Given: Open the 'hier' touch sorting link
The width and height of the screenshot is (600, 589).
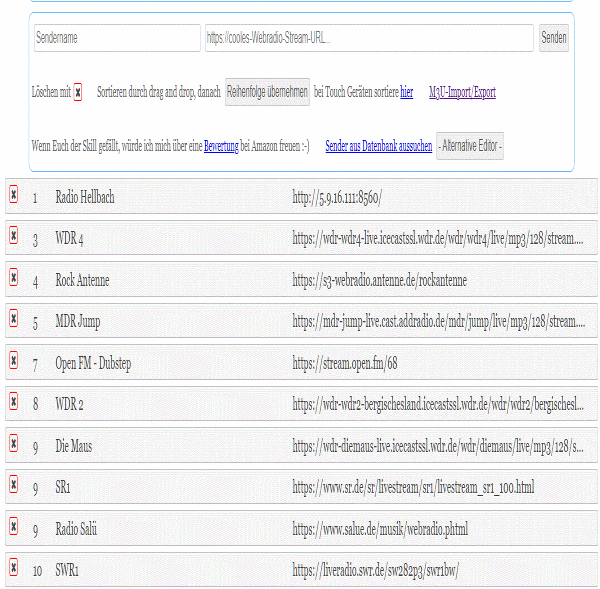Looking at the screenshot, I should pyautogui.click(x=406, y=92).
